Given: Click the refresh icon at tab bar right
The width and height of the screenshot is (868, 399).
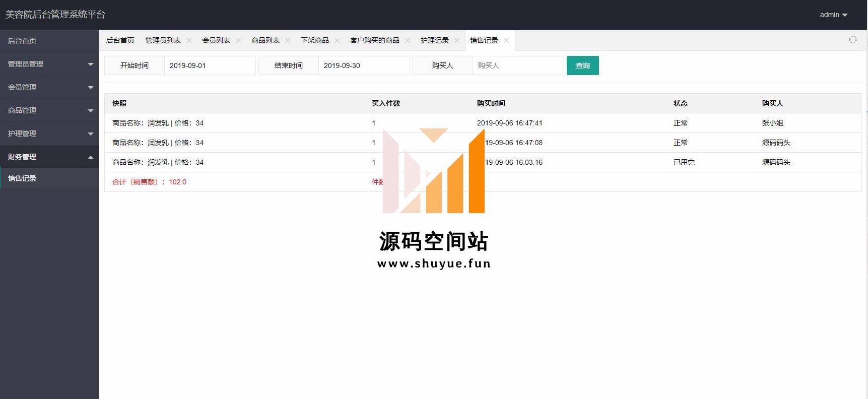Looking at the screenshot, I should (x=852, y=40).
